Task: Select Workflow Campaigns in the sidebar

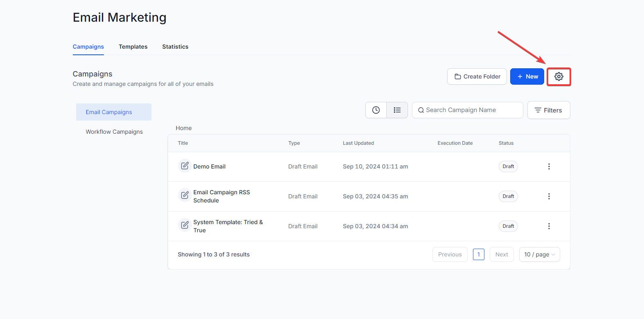Action: 114,132
